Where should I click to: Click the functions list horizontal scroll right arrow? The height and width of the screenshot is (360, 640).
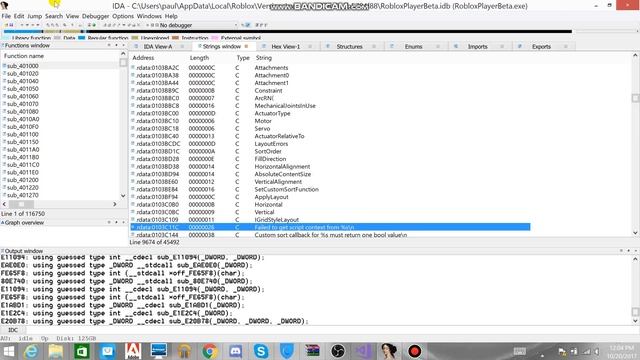point(115,204)
